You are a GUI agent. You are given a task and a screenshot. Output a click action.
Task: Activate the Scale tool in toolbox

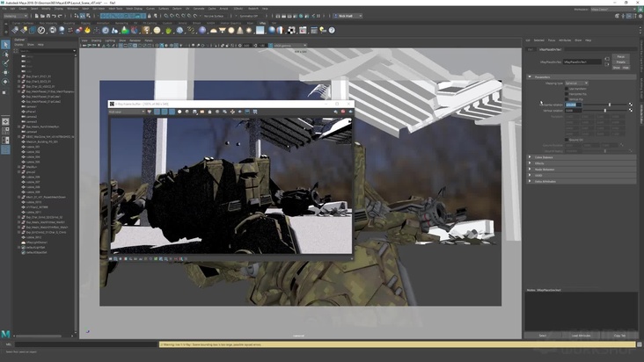point(5,92)
